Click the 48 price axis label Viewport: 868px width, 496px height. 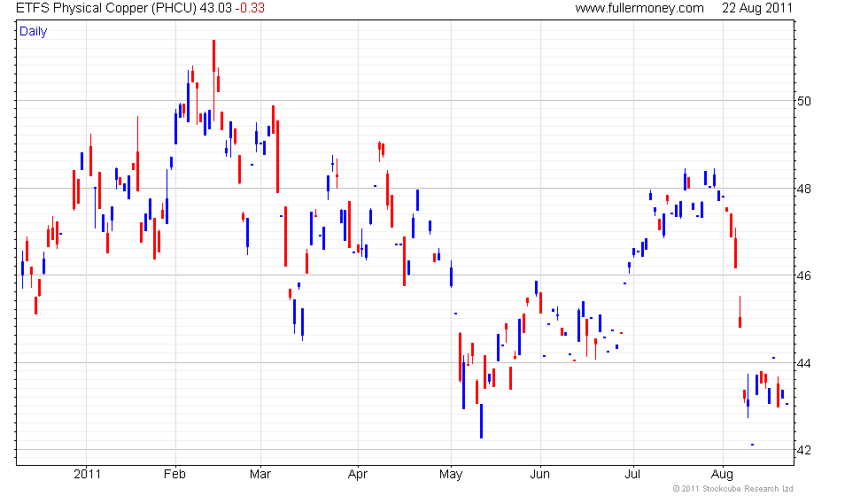[804, 189]
